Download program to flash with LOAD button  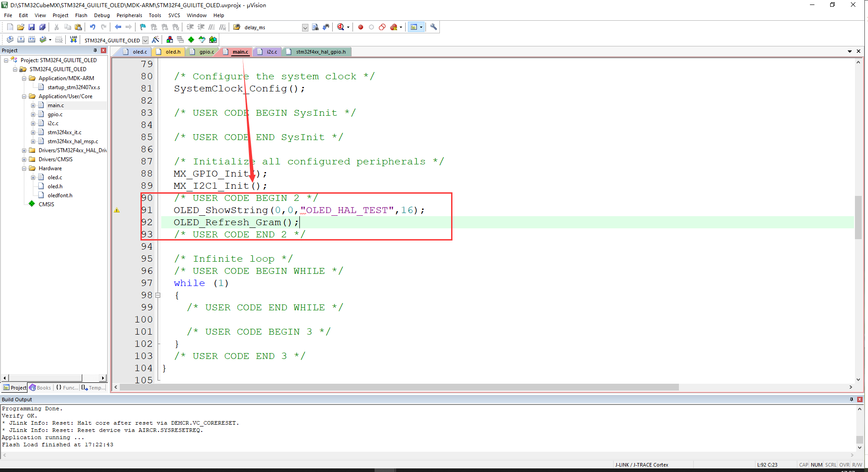(x=73, y=40)
